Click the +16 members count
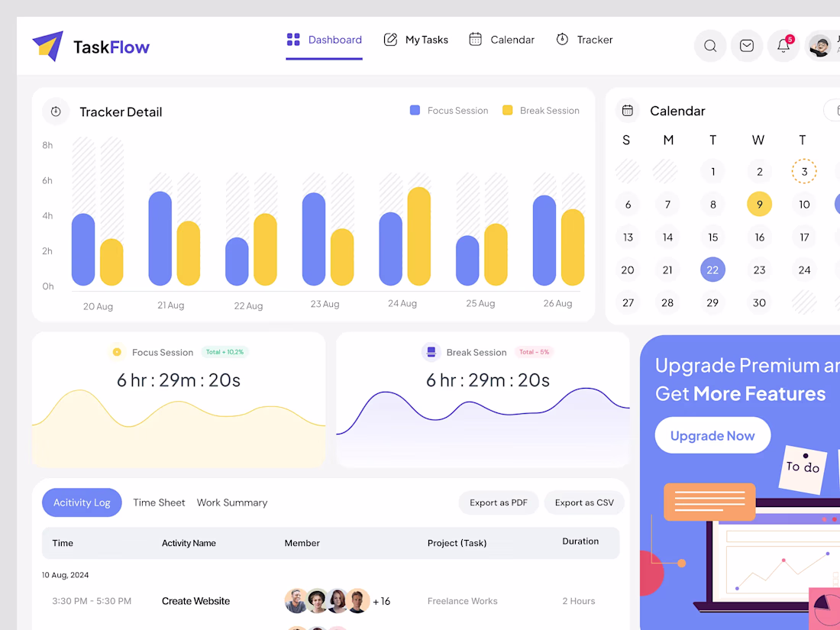Viewport: 840px width, 630px height. click(381, 601)
